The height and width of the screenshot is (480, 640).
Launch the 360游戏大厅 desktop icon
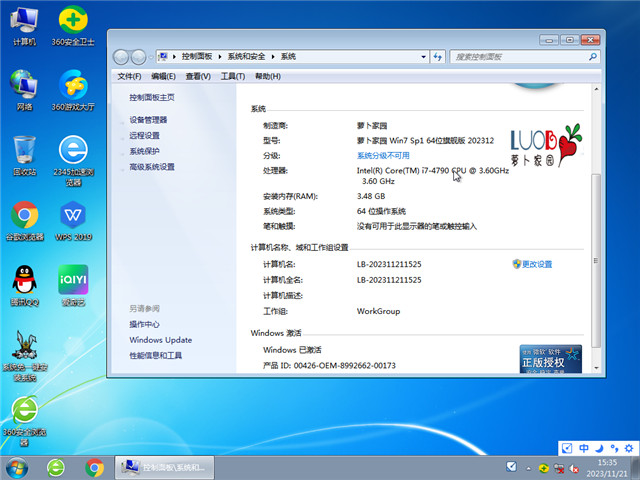point(73,91)
